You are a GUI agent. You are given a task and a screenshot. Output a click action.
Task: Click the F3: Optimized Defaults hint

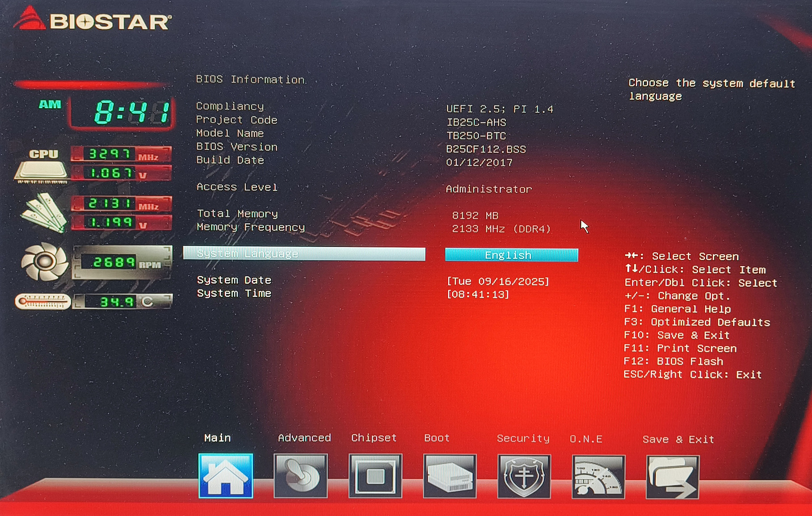coord(697,322)
